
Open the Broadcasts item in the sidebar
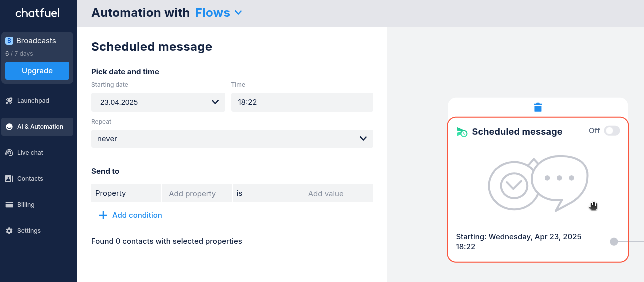coord(36,41)
